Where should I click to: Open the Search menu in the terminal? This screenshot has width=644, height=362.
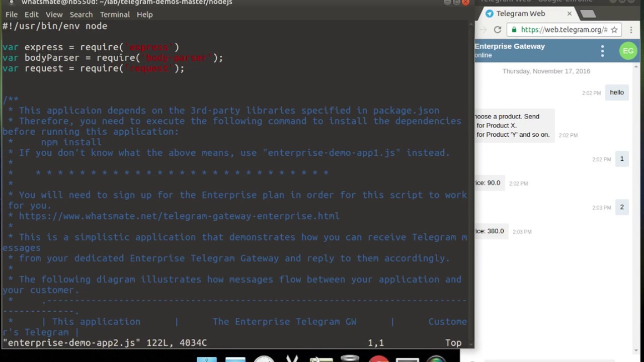(x=81, y=15)
